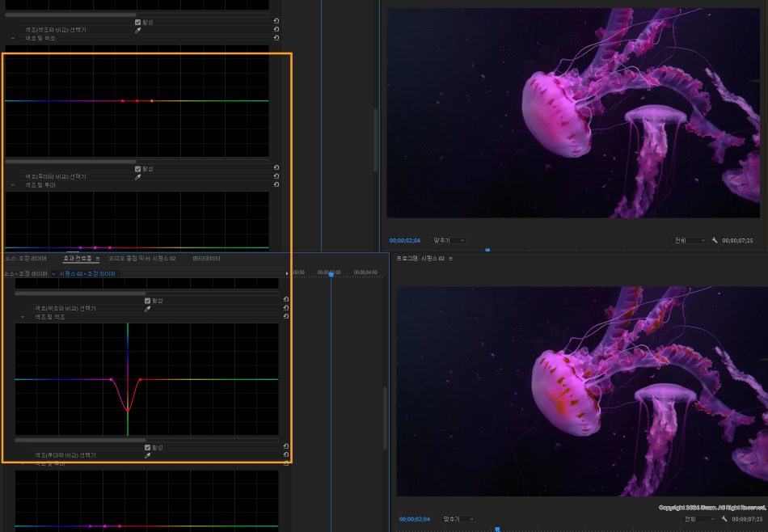
Task: Click eyedropper for 색조(채도와 비교) 선택기 in lower panel
Action: pyautogui.click(x=147, y=309)
